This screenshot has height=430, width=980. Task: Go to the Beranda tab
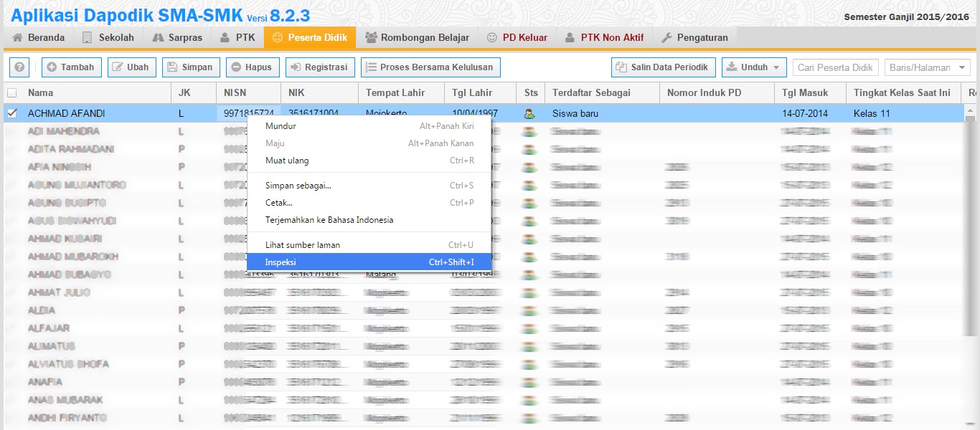39,37
